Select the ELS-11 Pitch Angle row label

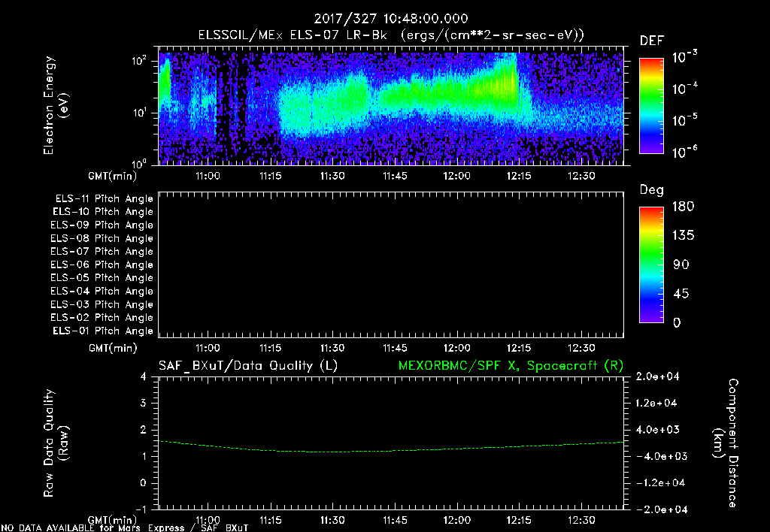[104, 199]
